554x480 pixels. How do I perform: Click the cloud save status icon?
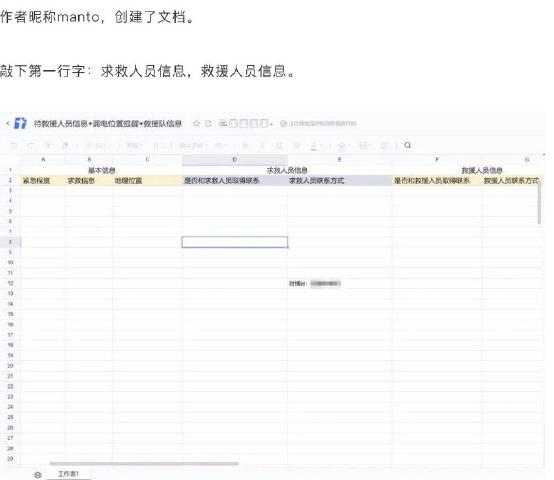(x=222, y=123)
